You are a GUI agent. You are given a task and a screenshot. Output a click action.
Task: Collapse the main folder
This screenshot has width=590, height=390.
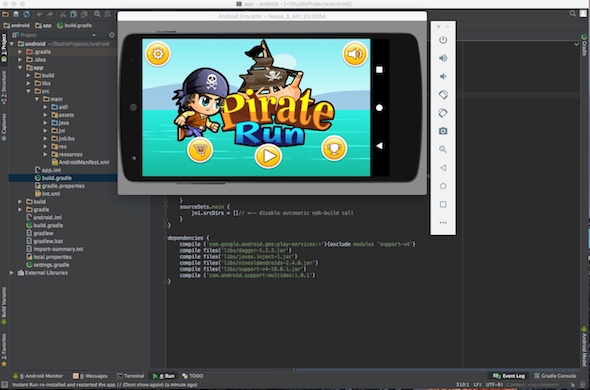point(37,99)
